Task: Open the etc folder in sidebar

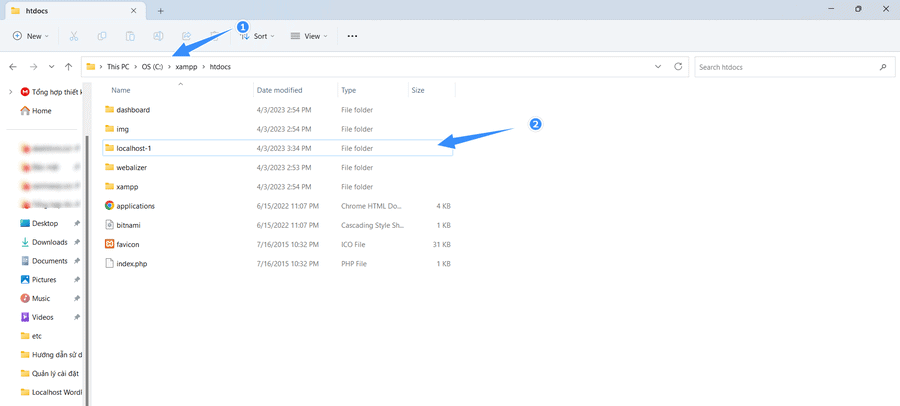Action: click(x=31, y=336)
